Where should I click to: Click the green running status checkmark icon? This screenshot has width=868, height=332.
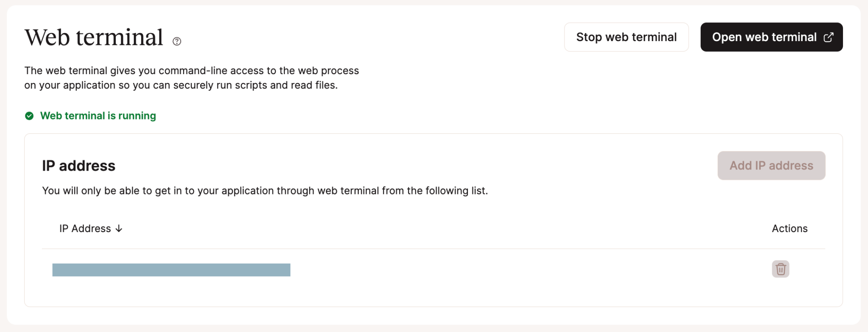click(29, 116)
